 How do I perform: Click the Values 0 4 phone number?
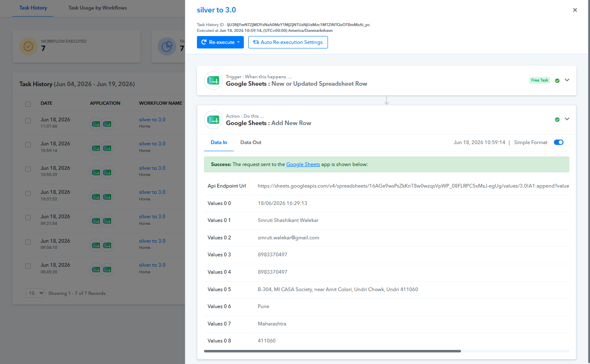(272, 272)
